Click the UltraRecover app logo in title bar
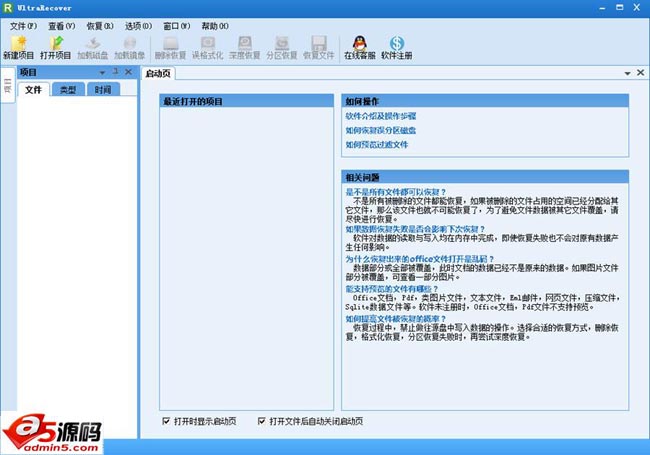The image size is (650, 455). (x=7, y=7)
